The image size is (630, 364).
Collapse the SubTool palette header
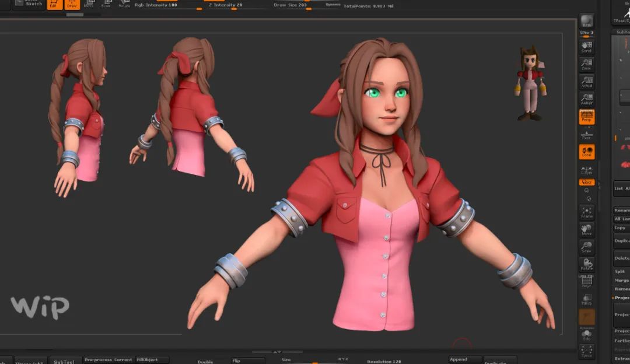[621, 32]
